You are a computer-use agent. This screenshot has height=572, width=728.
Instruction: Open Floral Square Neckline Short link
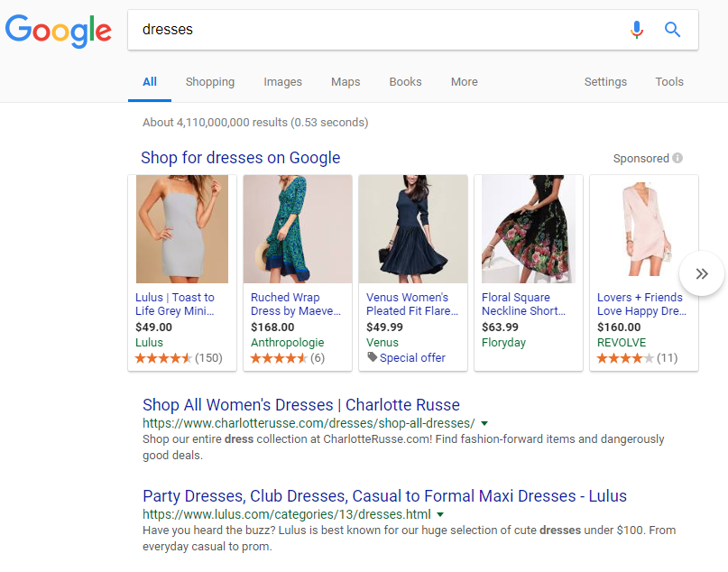[x=524, y=304]
